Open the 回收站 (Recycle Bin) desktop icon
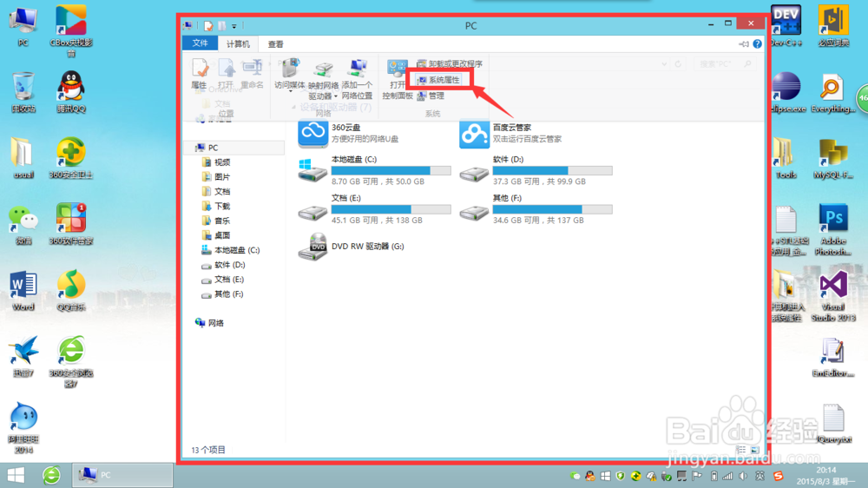Image resolution: width=868 pixels, height=488 pixels. tap(23, 91)
